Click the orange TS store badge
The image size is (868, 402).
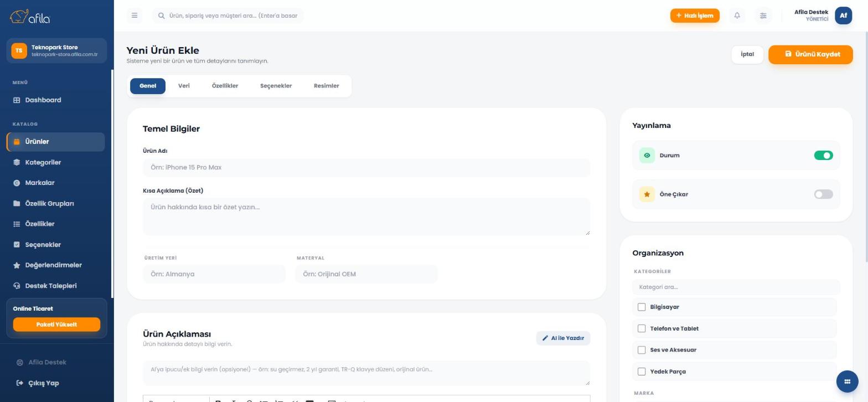tap(19, 50)
